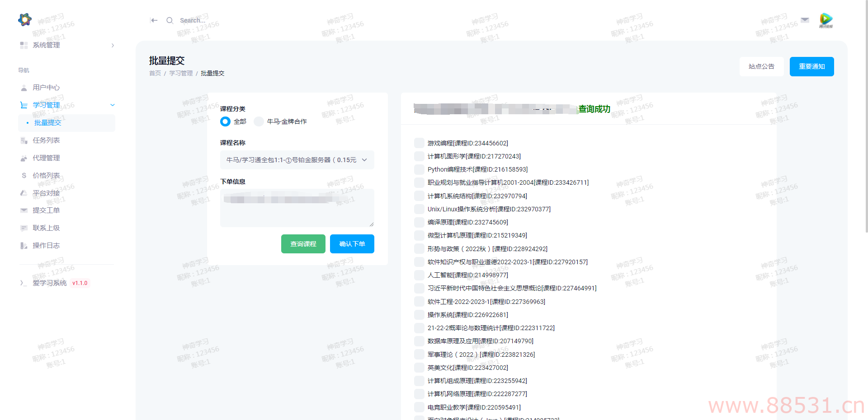Click the Tencent Video avatar icon
Viewport: 868px width, 420px height.
(x=826, y=20)
